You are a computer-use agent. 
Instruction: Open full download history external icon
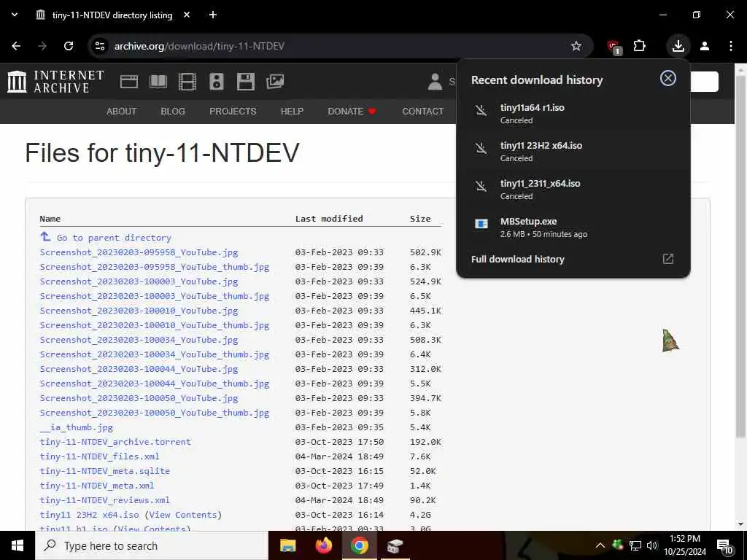pos(668,259)
